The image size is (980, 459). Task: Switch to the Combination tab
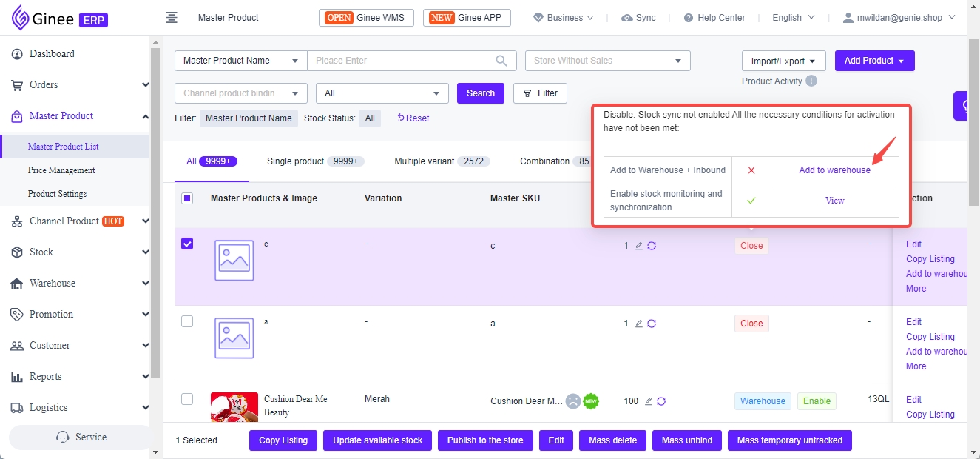(x=555, y=161)
